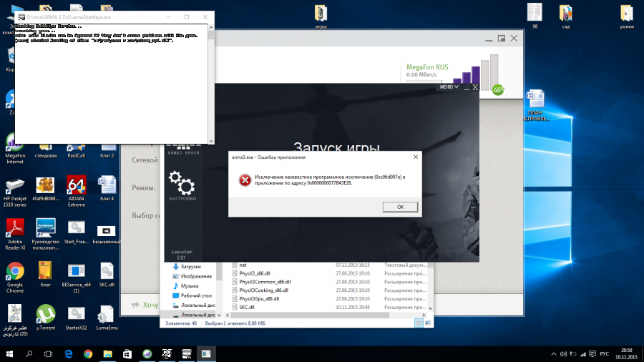Open µTorrent desktop shortcut
The height and width of the screenshot is (362, 644).
click(x=46, y=317)
